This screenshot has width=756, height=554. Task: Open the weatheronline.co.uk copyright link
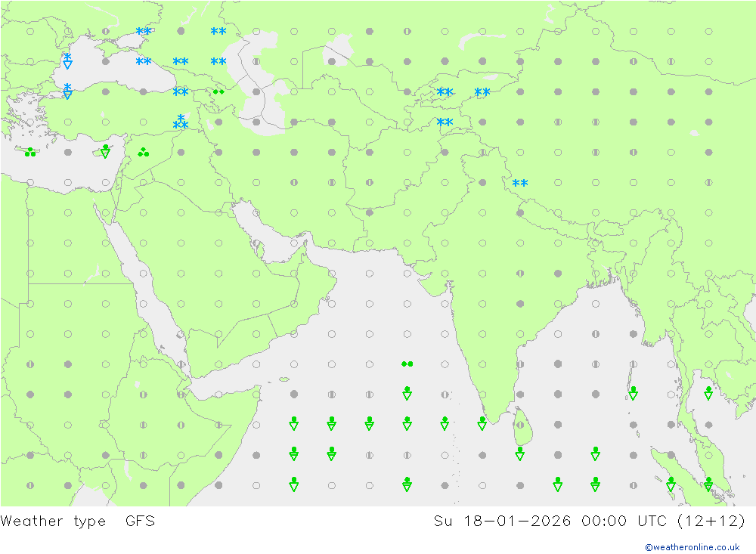coord(692,546)
